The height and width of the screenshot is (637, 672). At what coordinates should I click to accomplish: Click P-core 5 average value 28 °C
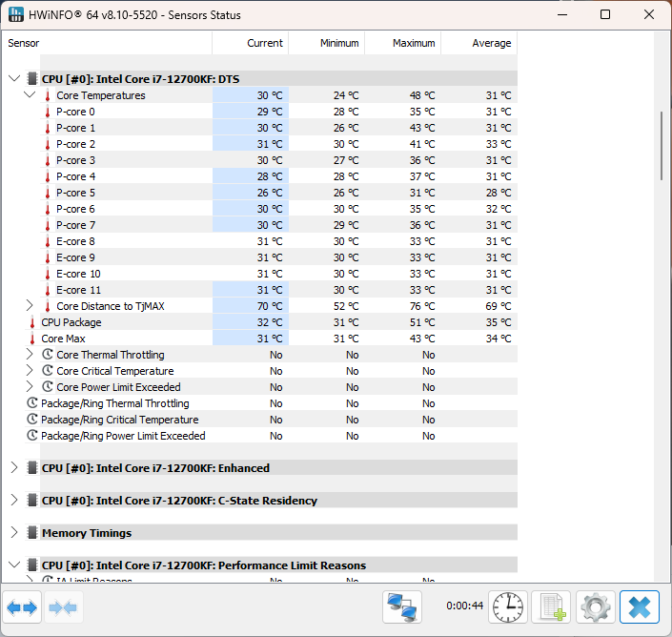point(499,193)
